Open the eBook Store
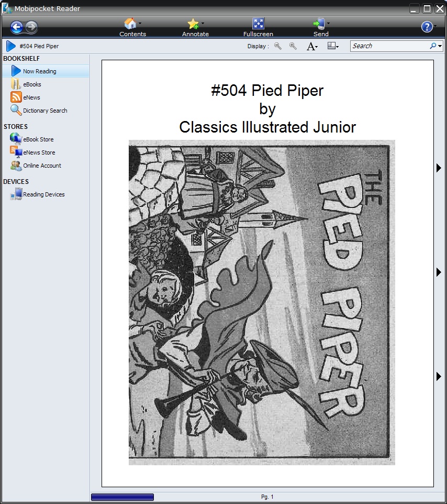 (38, 139)
